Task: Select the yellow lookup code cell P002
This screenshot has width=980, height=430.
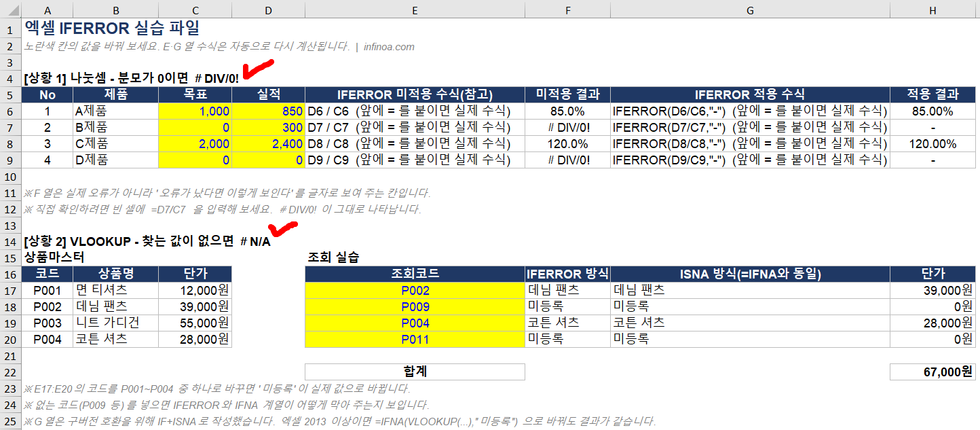Action: pos(415,290)
